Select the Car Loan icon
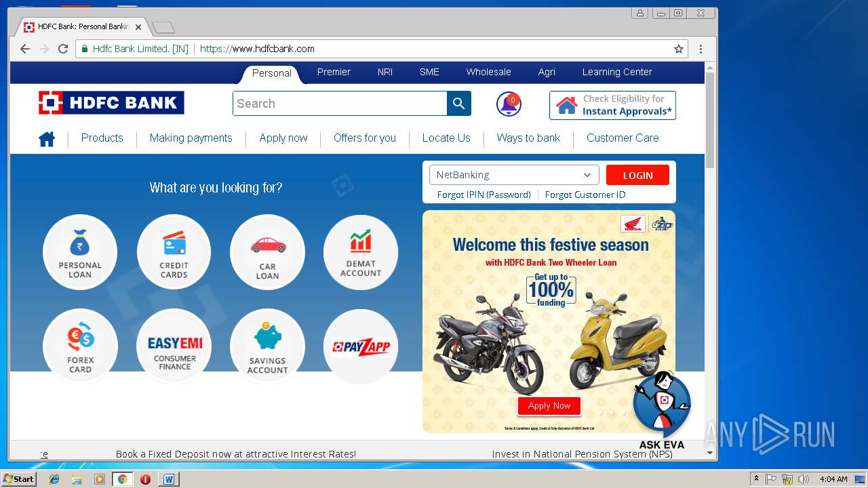Screen dimensions: 868x488 click(267, 252)
